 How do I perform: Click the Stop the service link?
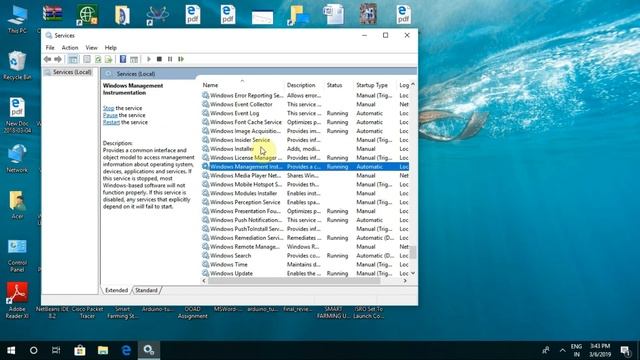tap(109, 108)
